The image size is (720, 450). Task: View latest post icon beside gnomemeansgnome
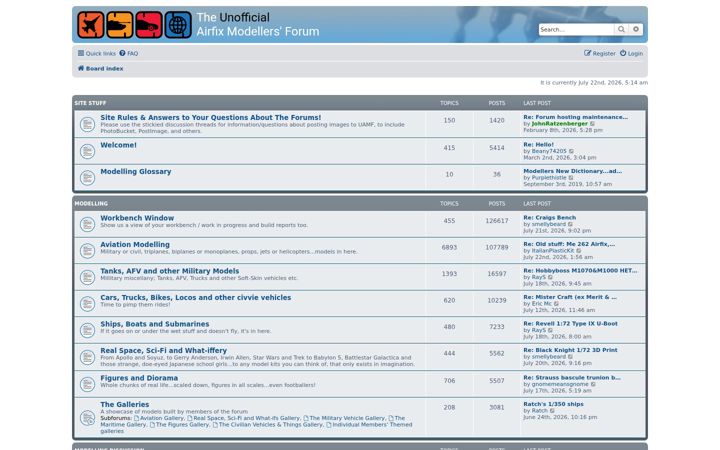(x=593, y=384)
